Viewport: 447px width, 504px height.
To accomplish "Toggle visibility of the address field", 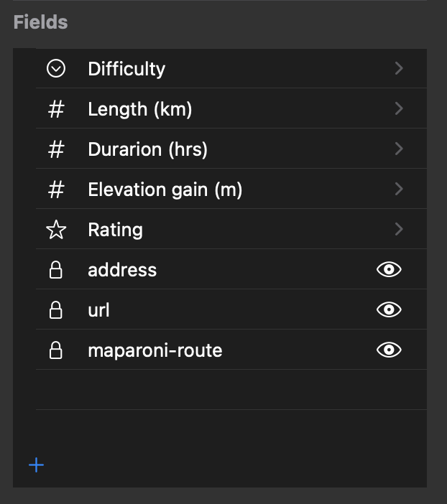I will [x=389, y=269].
